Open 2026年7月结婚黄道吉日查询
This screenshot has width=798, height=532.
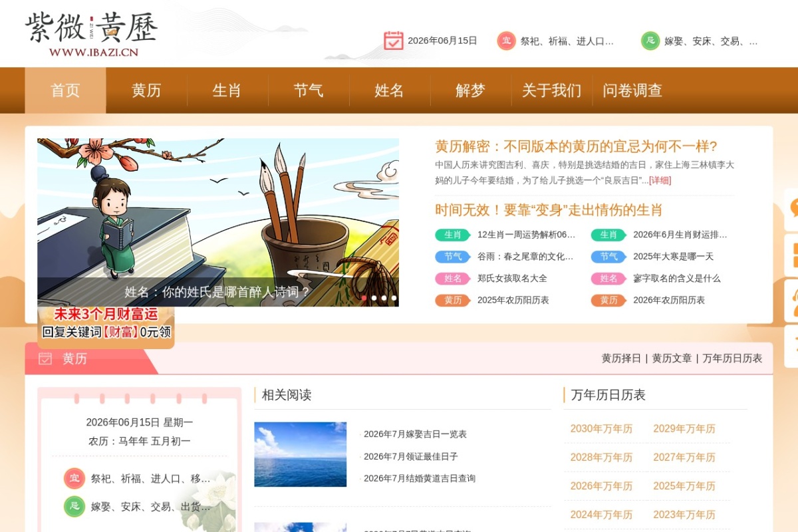point(420,478)
